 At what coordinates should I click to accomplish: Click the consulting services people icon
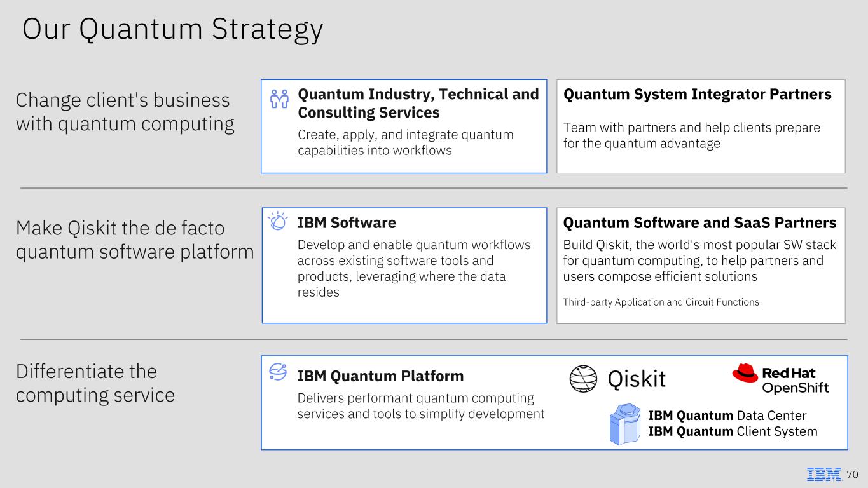(x=280, y=98)
